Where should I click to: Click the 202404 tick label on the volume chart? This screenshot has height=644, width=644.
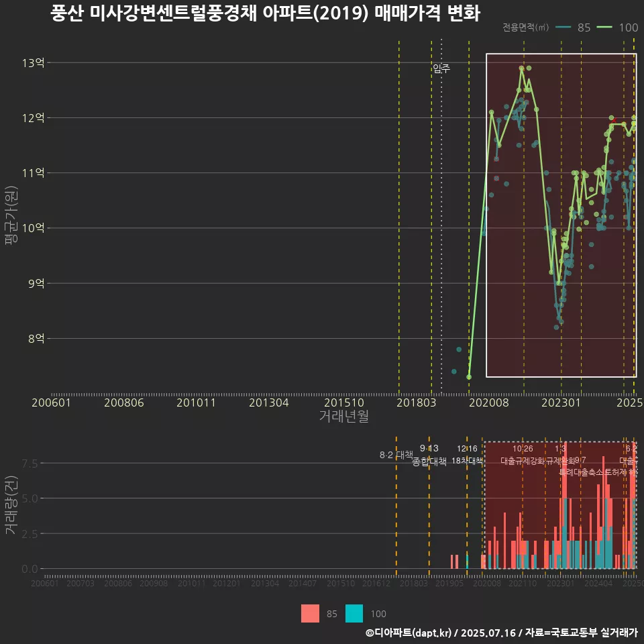pyautogui.click(x=598, y=583)
